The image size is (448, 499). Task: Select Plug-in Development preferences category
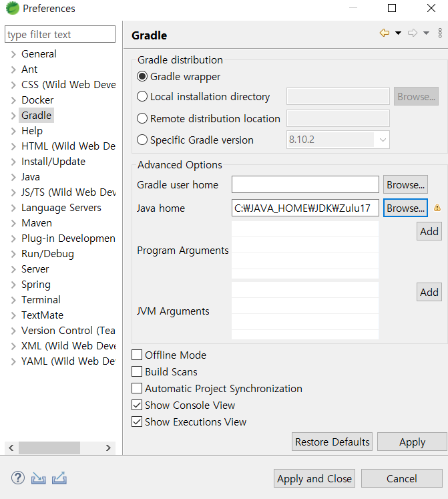[68, 238]
